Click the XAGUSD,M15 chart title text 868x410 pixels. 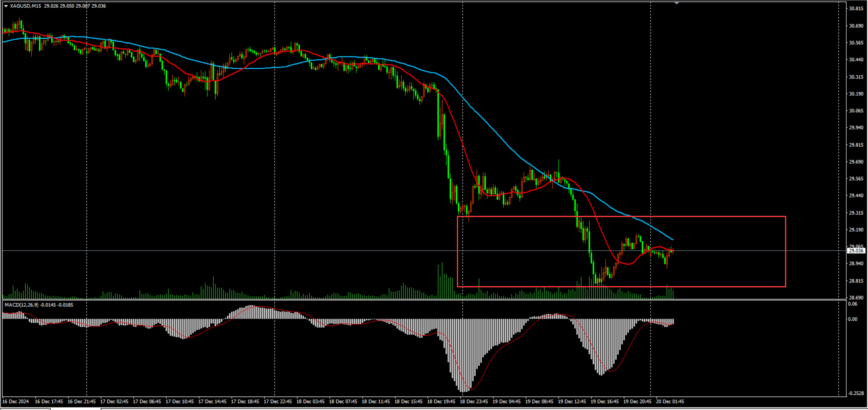(x=25, y=6)
